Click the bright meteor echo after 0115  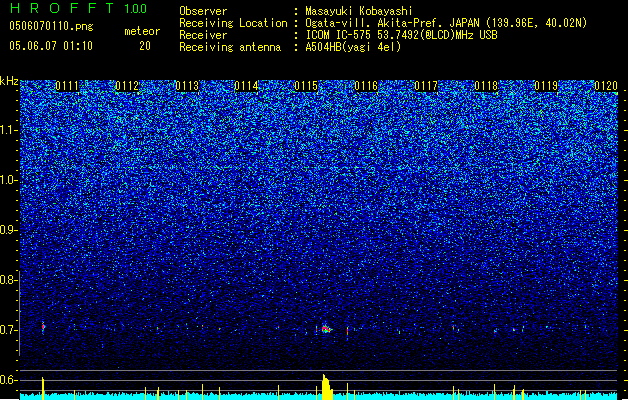325,329
